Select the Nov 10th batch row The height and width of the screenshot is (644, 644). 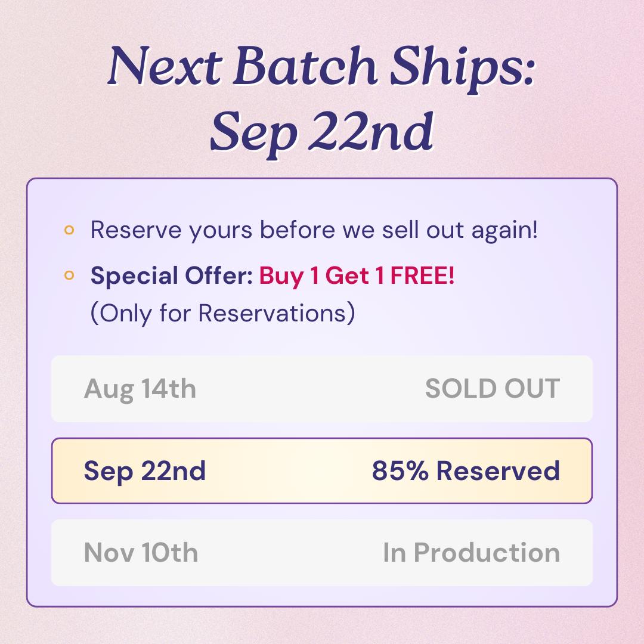tap(322, 553)
